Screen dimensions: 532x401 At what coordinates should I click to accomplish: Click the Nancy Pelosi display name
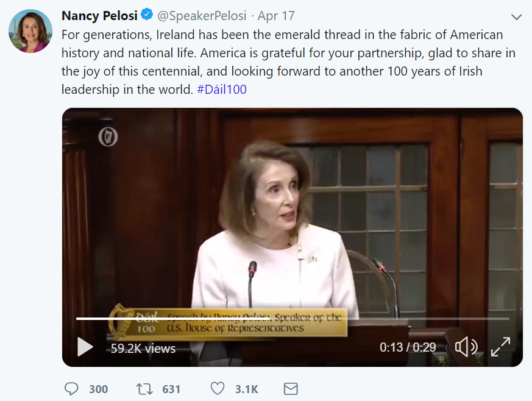[x=99, y=16]
